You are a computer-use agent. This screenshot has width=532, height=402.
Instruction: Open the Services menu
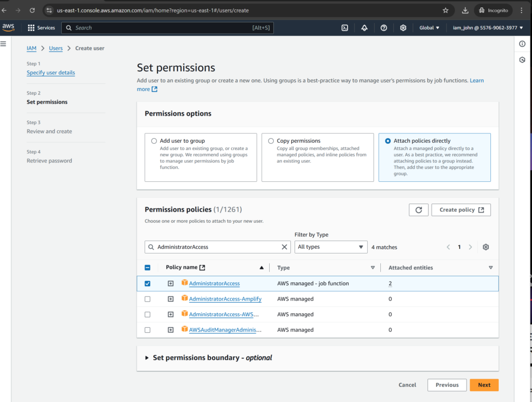click(41, 28)
